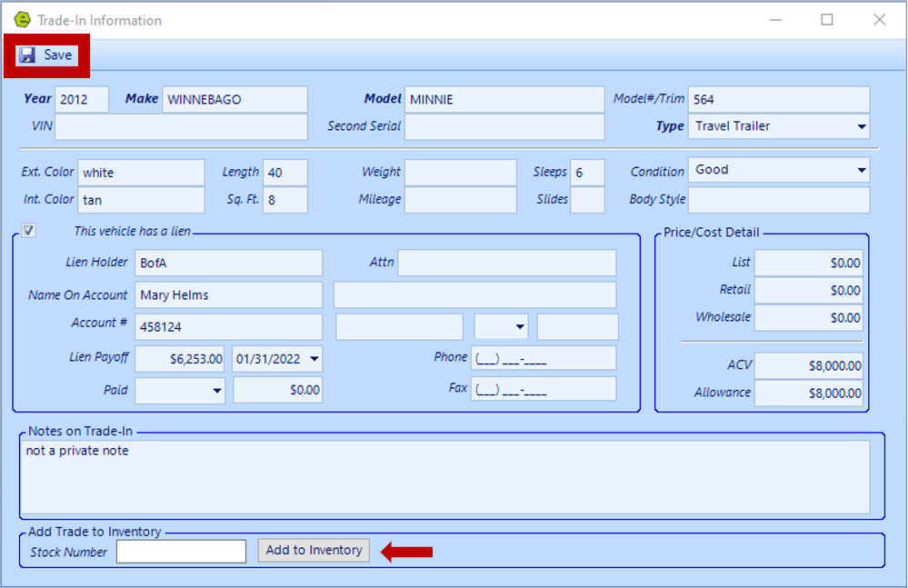This screenshot has width=908, height=588.
Task: Click the Length field containing 40
Action: (x=285, y=173)
